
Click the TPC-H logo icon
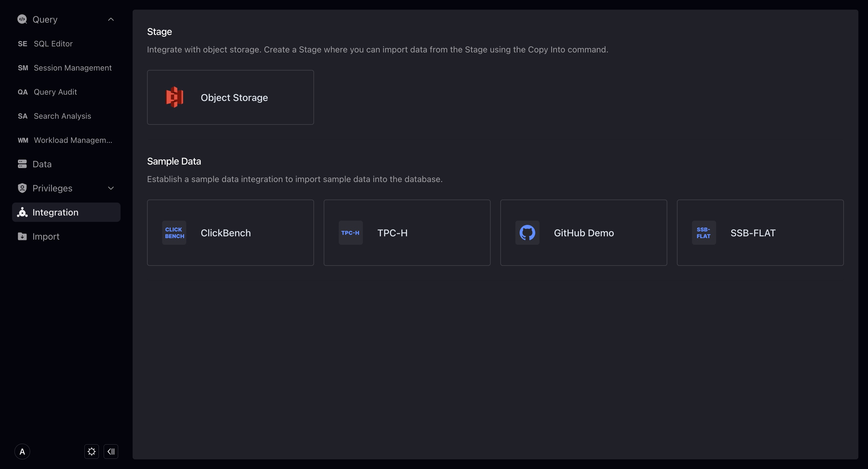(351, 233)
